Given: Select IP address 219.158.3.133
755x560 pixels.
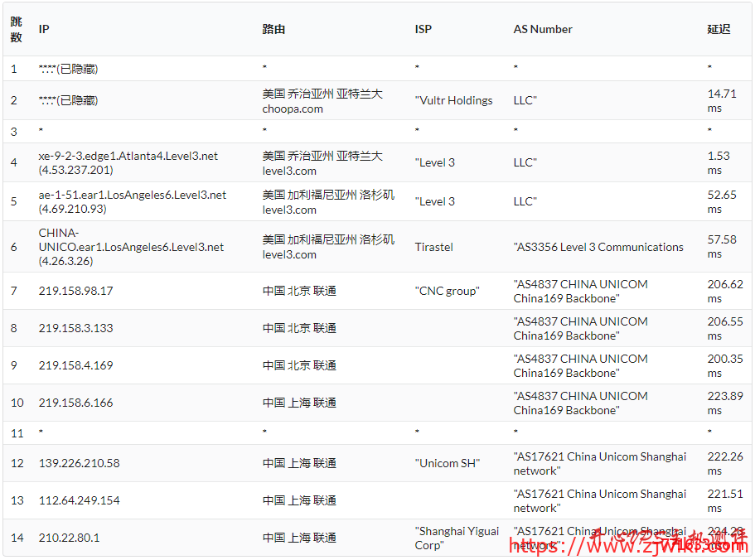Looking at the screenshot, I should tap(75, 328).
